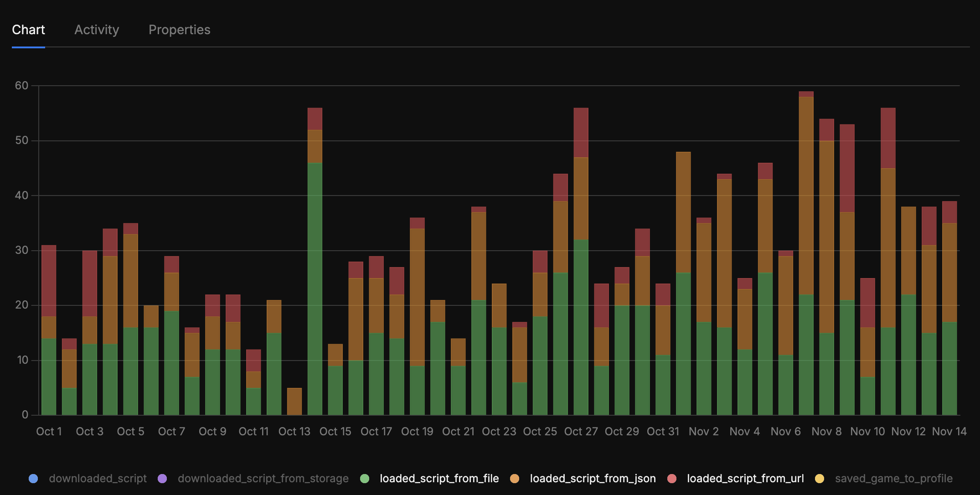The height and width of the screenshot is (495, 980).
Task: Click the purple downloaded_script_from_storage legend dot
Action: pyautogui.click(x=162, y=479)
